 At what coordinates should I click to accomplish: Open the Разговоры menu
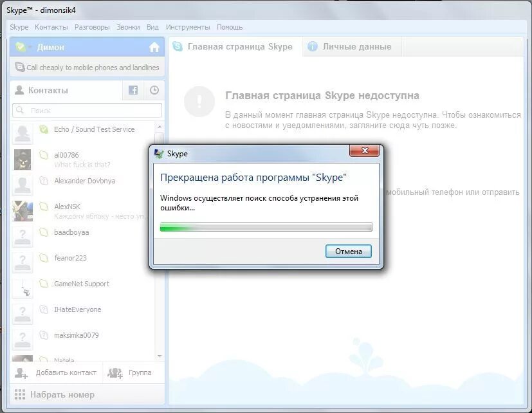92,27
